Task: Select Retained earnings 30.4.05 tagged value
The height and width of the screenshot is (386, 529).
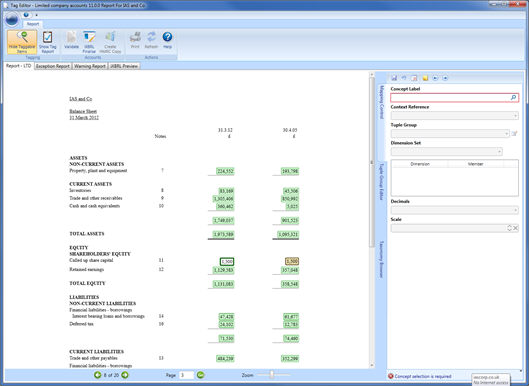Action: click(x=290, y=270)
